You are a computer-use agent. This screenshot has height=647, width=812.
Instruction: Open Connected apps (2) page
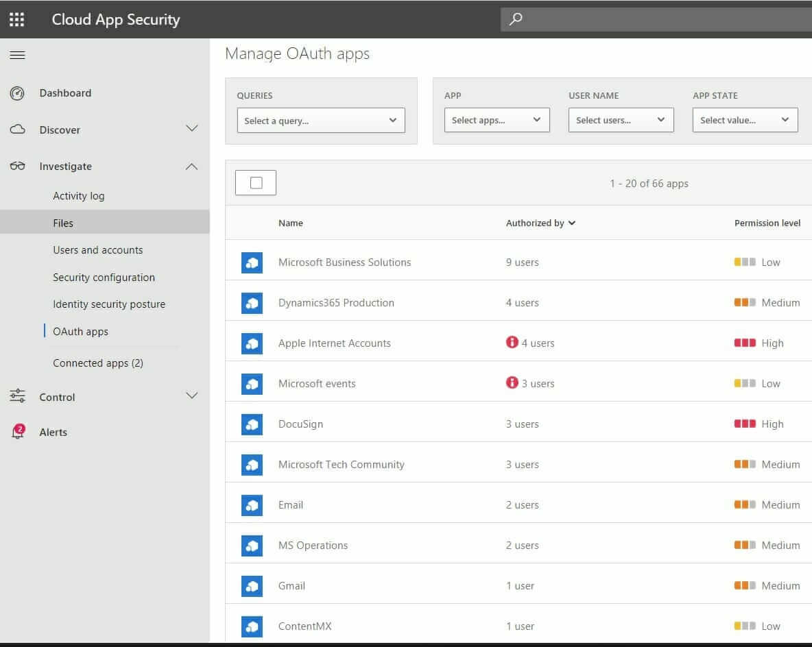coord(98,363)
